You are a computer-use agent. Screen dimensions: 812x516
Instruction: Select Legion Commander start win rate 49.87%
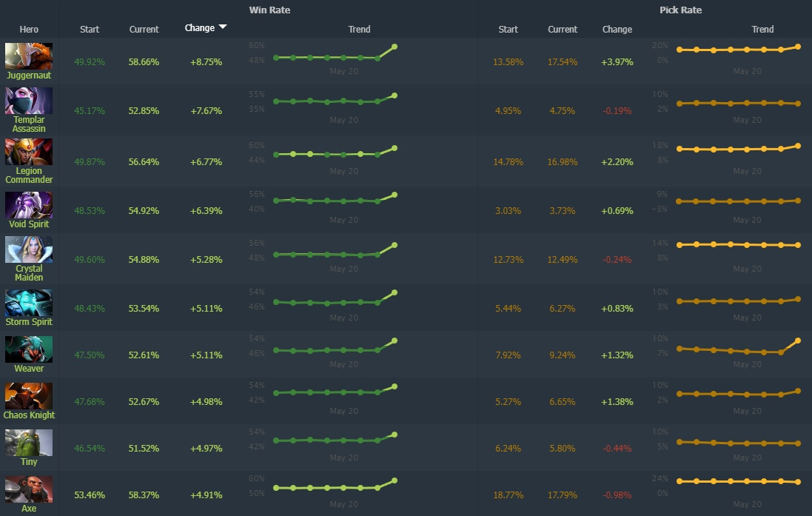pos(89,161)
